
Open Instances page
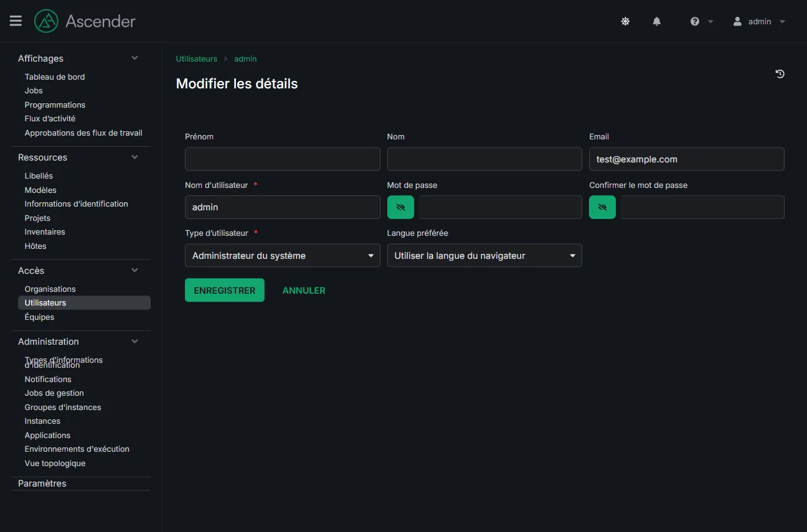[x=42, y=421]
